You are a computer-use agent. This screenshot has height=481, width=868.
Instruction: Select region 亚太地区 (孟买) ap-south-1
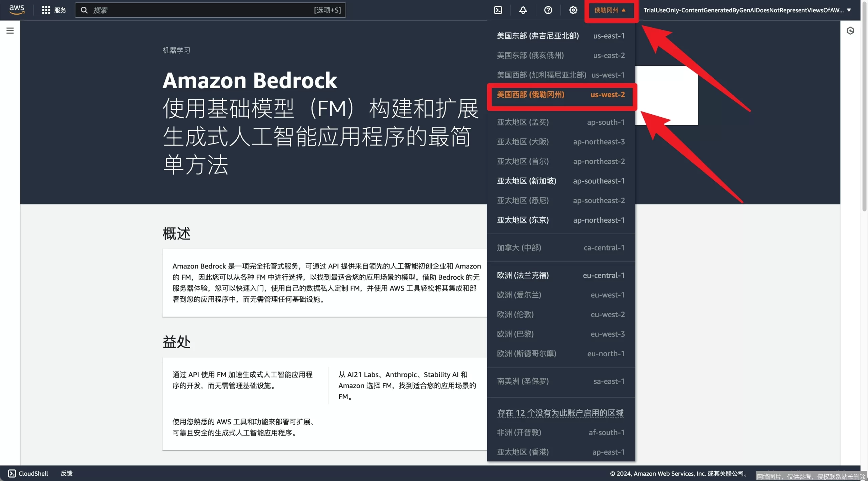[x=561, y=122]
